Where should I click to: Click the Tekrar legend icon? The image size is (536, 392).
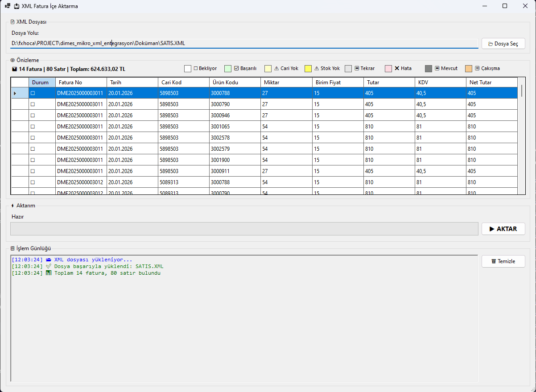click(357, 69)
